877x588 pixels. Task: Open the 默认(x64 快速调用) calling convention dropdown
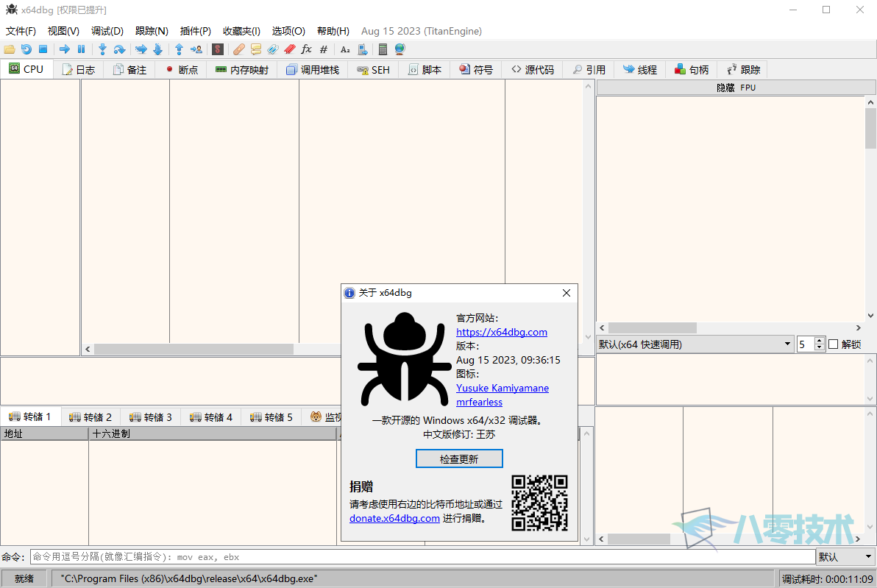(695, 344)
